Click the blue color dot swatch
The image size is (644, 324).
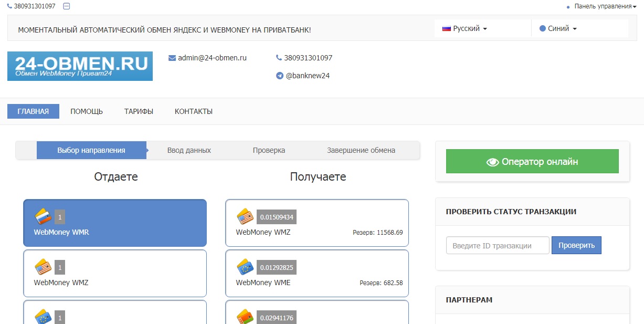coord(543,29)
